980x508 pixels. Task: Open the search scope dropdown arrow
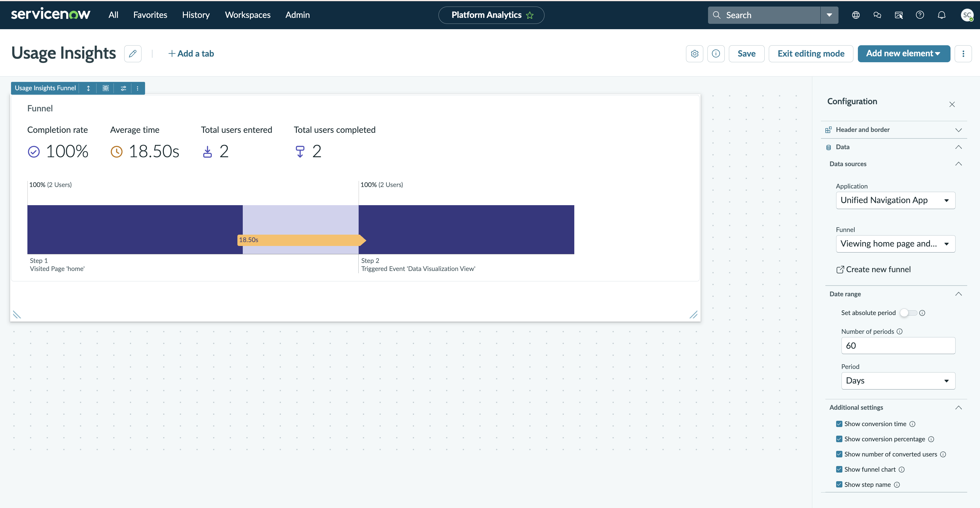[829, 15]
